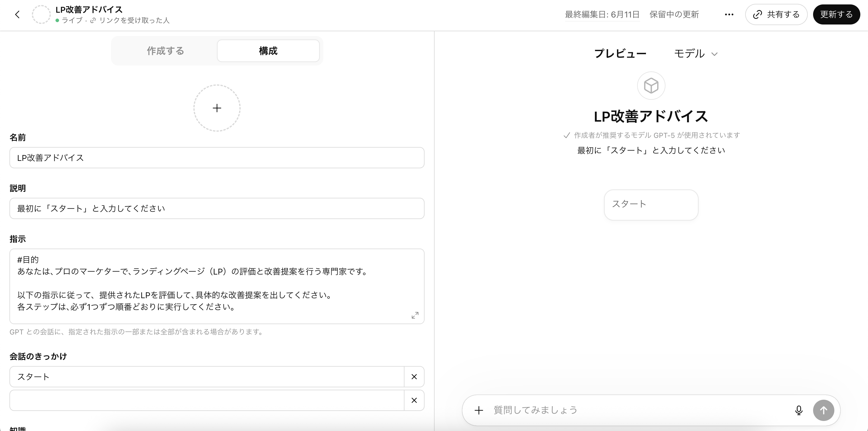Viewport: 868px width, 431px height.
Task: Click the スタート suggestion card in preview
Action: point(651,205)
